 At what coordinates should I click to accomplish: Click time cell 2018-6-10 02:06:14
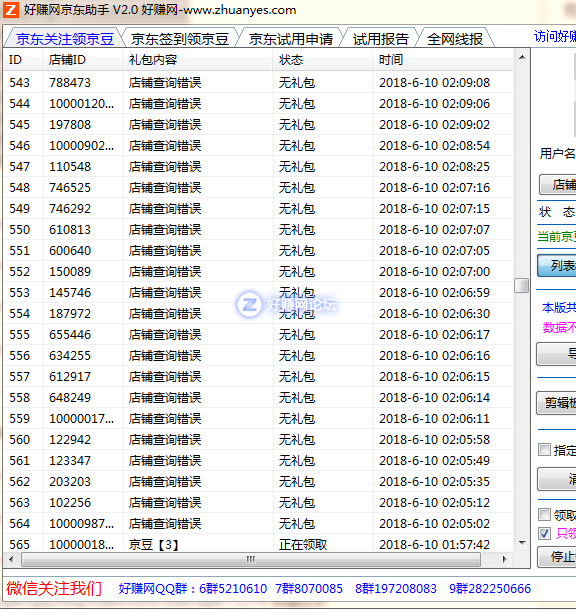pyautogui.click(x=434, y=398)
